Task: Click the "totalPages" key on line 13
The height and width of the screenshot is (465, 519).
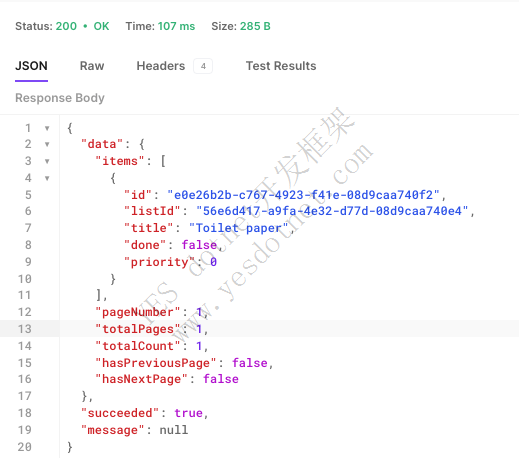Action: pyautogui.click(x=138, y=329)
